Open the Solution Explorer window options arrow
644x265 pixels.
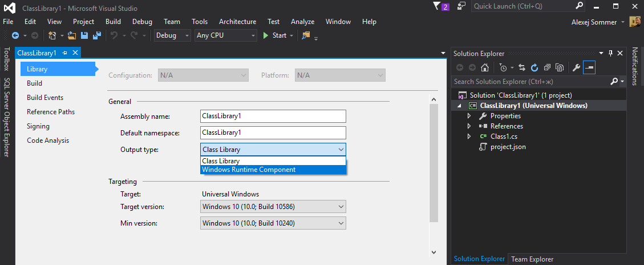601,53
